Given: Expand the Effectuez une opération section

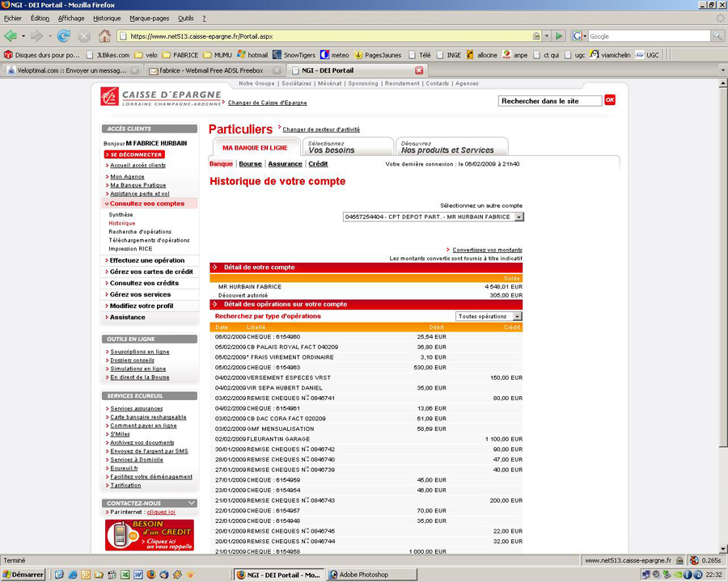Looking at the screenshot, I should 146,260.
